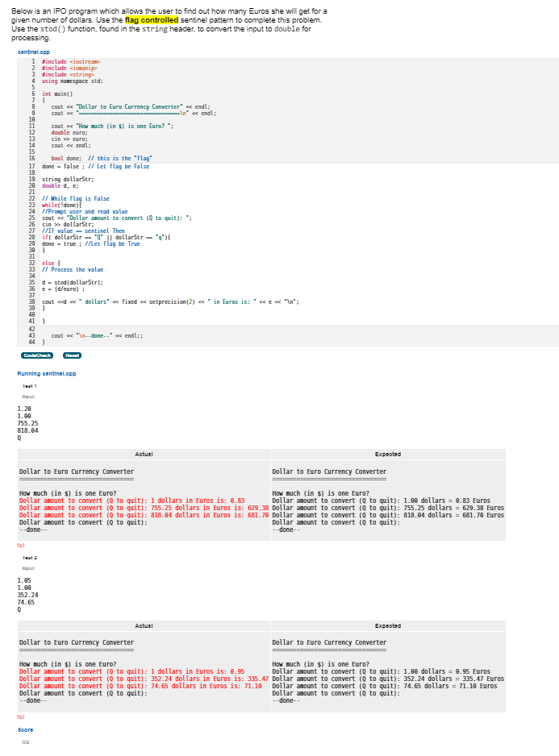Viewport: 559px width, 756px height.
Task: Click the 'else {' code line
Action: (x=51, y=263)
